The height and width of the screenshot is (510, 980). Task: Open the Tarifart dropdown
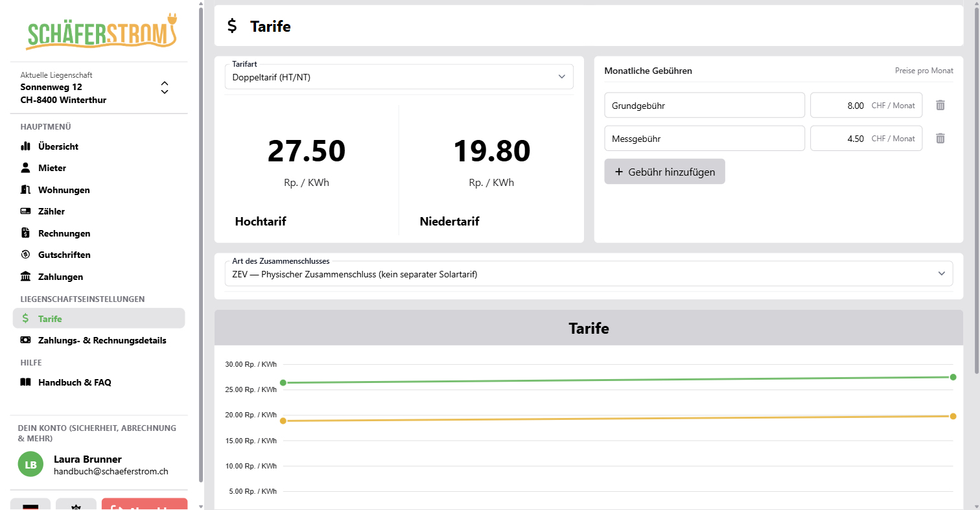coord(399,77)
